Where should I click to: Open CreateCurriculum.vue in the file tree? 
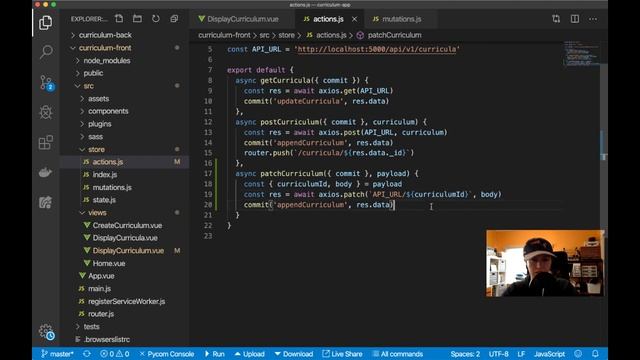(x=127, y=225)
